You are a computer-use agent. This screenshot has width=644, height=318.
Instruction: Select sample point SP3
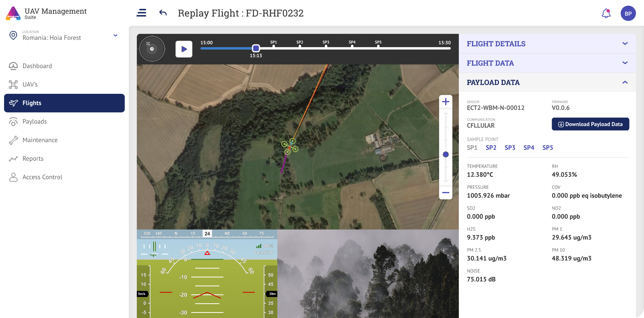510,147
